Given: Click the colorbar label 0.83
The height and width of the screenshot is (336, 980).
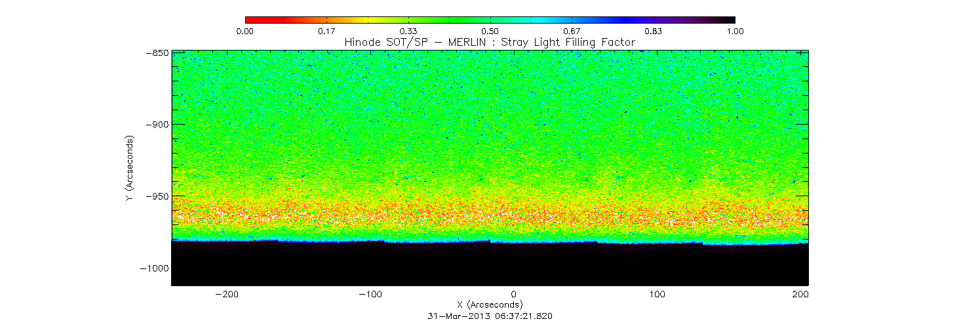Looking at the screenshot, I should click(653, 31).
